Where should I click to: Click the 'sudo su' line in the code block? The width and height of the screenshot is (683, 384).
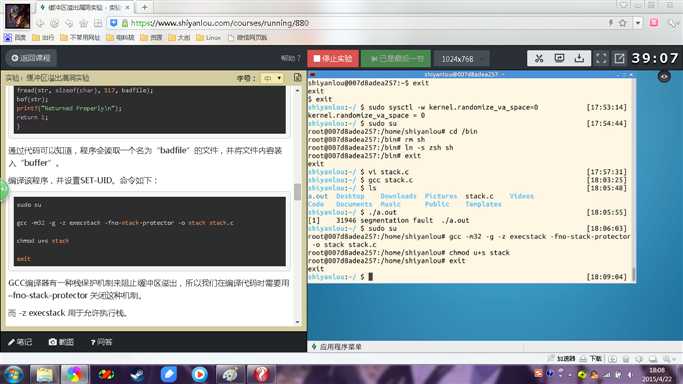[x=29, y=205]
